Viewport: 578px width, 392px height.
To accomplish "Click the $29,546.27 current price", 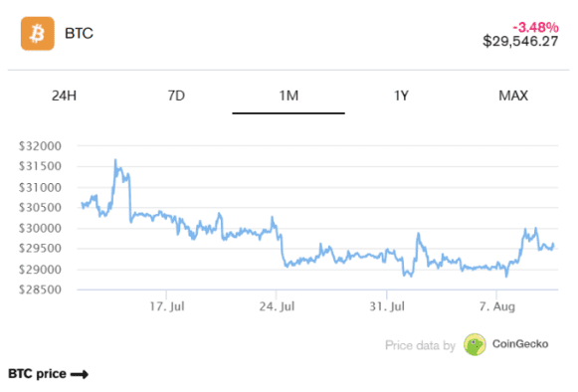I will point(520,41).
